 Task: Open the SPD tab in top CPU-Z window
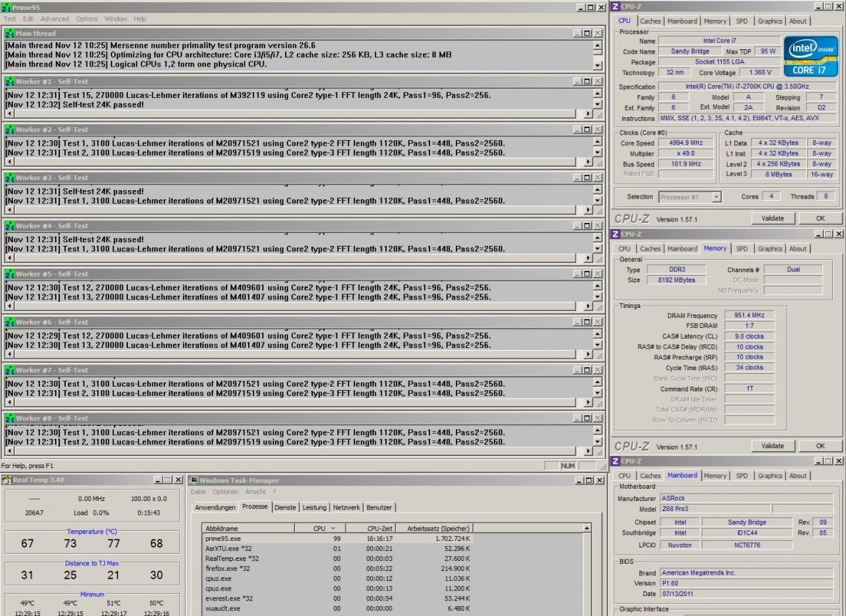click(742, 21)
